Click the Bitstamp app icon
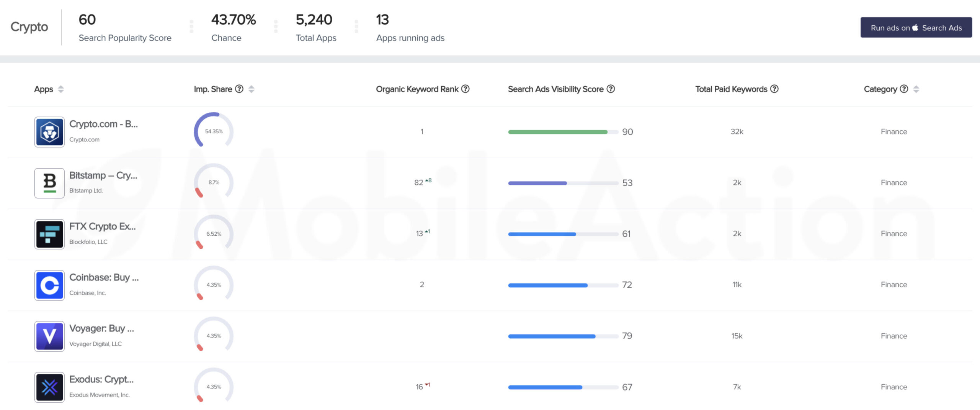 [49, 183]
